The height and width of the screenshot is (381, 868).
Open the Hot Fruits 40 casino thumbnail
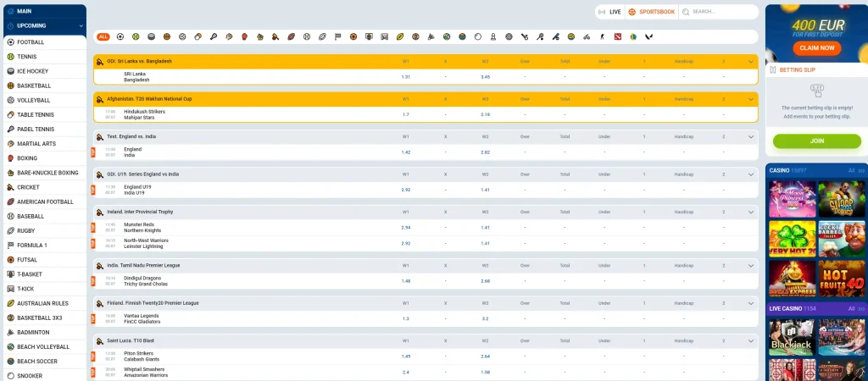pyautogui.click(x=842, y=279)
